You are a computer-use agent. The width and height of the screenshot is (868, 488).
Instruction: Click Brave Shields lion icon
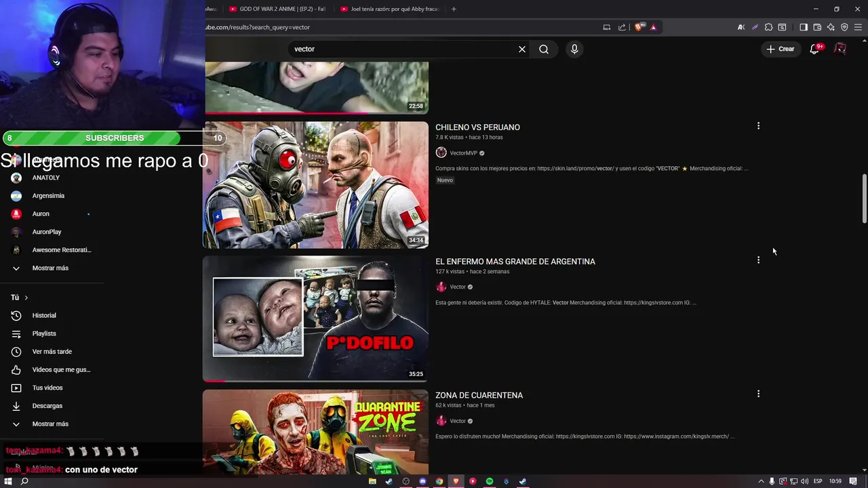[639, 27]
